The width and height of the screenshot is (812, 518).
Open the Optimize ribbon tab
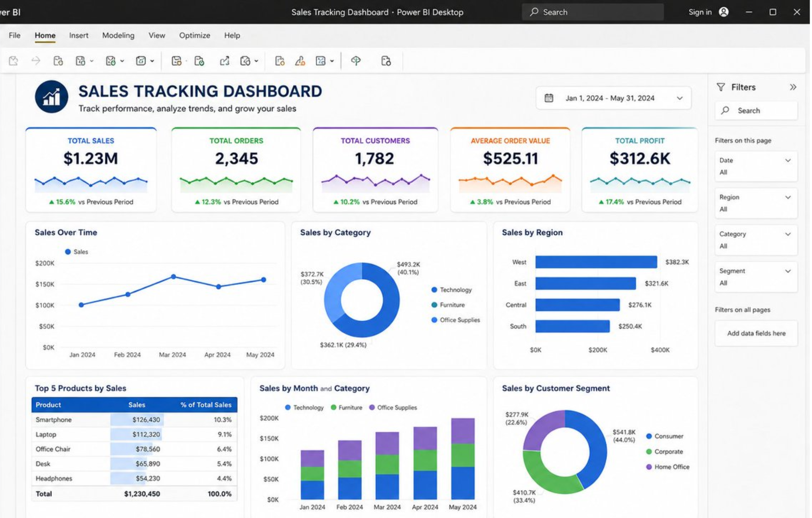point(195,35)
